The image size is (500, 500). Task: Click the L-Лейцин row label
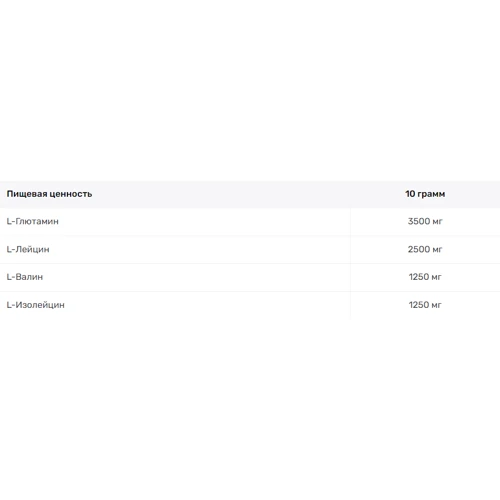click(x=28, y=249)
